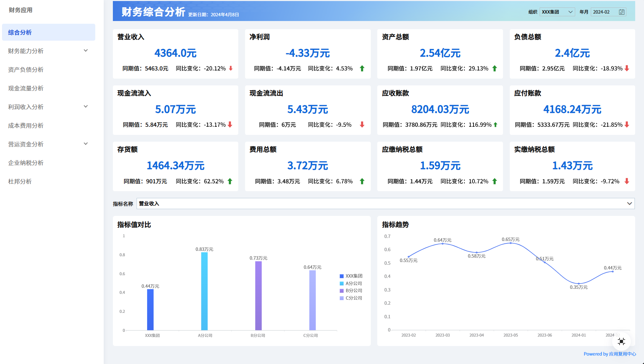Click green up arrow in 资产总额 card
The width and height of the screenshot is (644, 364).
495,68
